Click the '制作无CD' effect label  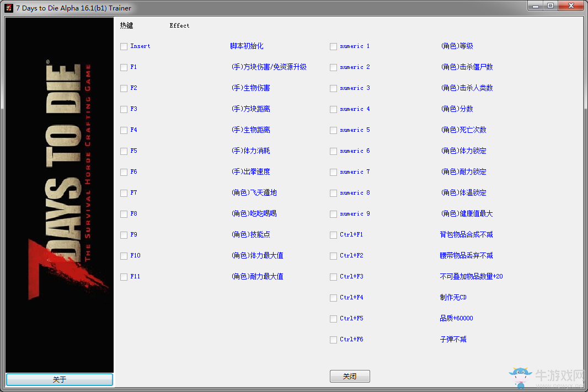point(453,298)
